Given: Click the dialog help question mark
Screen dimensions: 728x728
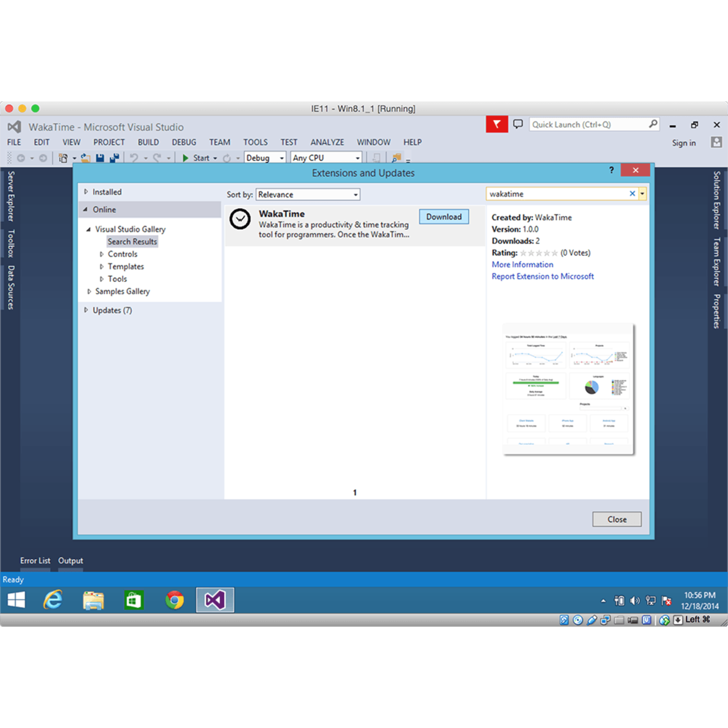Looking at the screenshot, I should (x=611, y=170).
